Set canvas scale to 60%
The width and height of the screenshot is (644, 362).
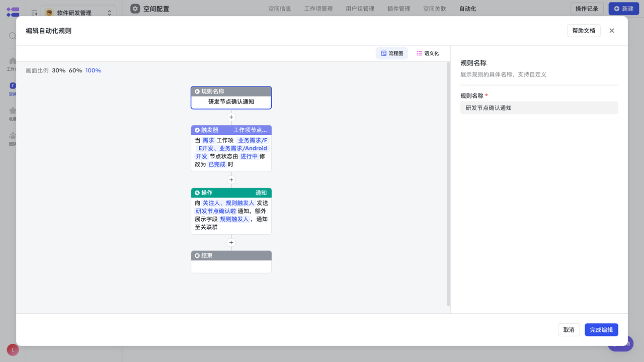point(75,70)
